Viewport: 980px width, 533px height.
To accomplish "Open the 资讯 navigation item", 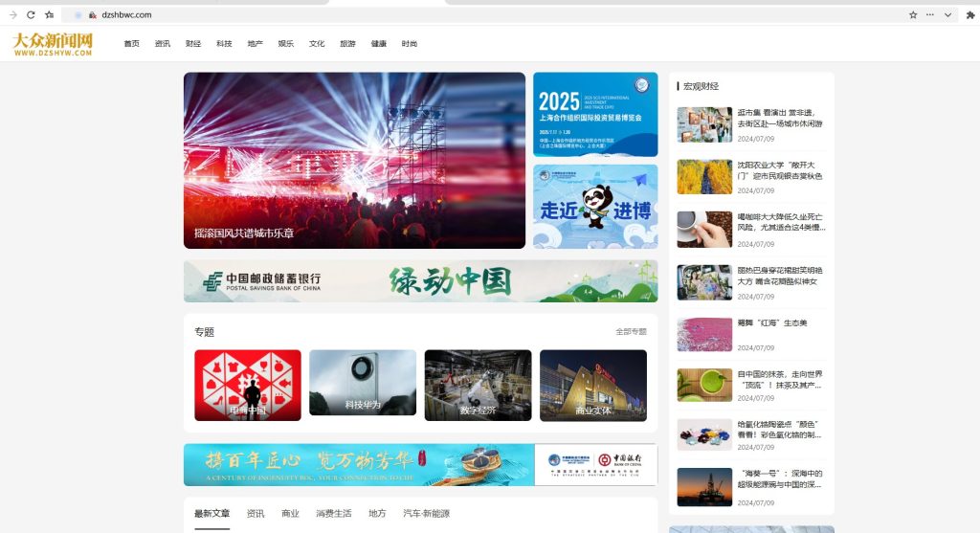I will coord(163,44).
